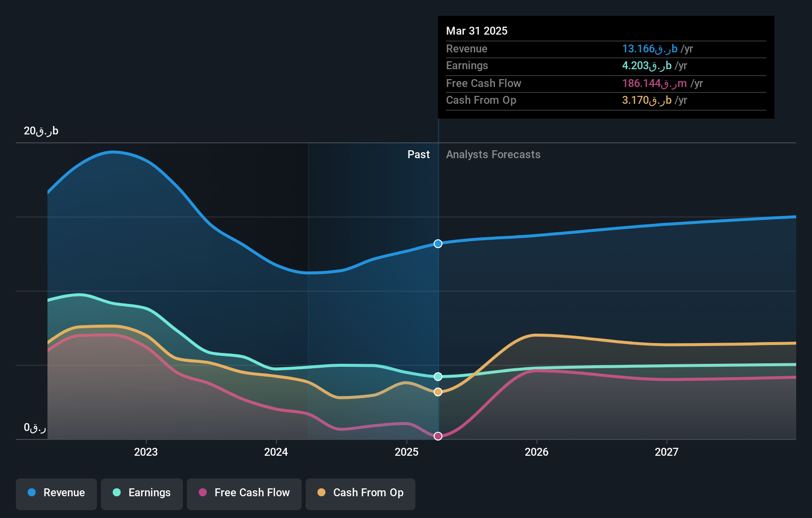This screenshot has height=518, width=812.
Task: Click the Free Cash Flow data point marker
Action: pos(438,436)
